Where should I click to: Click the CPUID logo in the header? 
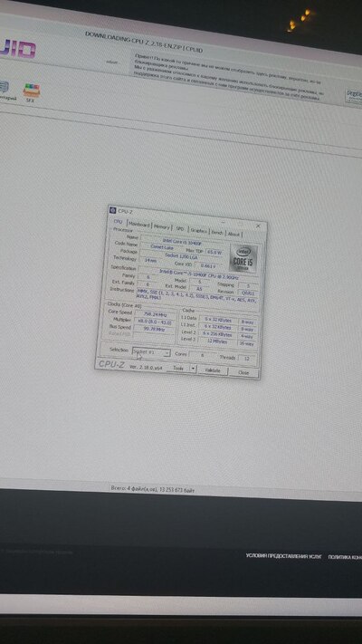(17, 50)
